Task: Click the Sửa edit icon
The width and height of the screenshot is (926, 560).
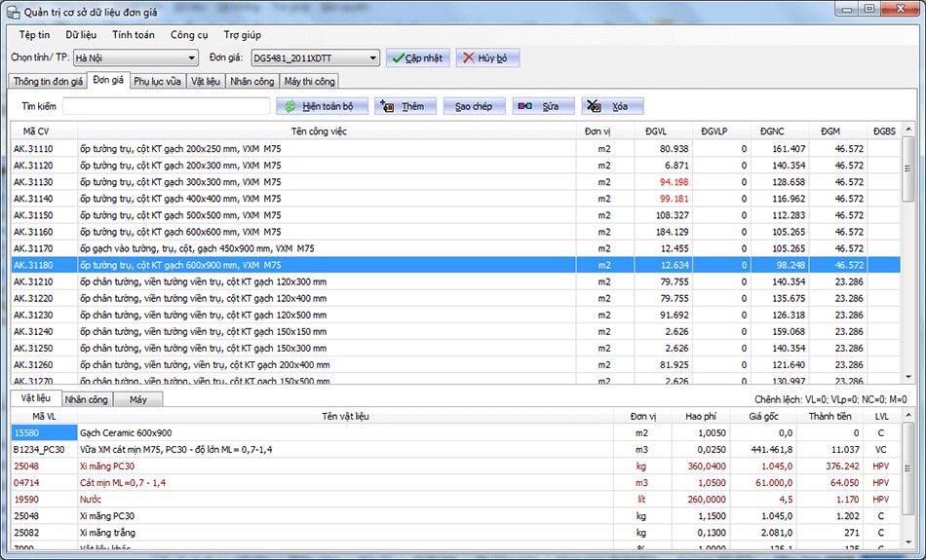Action: pyautogui.click(x=525, y=106)
